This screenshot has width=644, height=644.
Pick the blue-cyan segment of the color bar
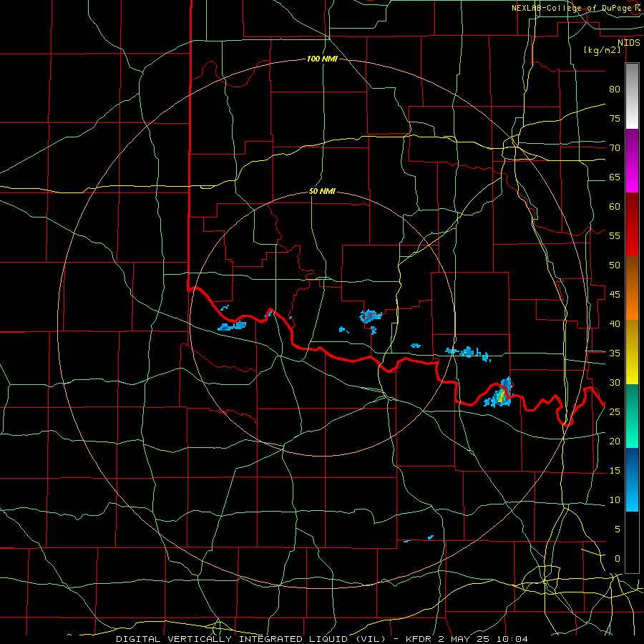point(632,479)
